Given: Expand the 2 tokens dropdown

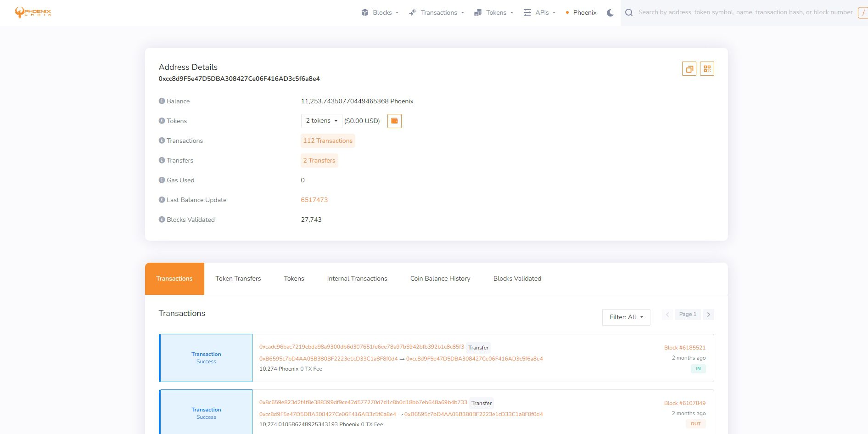Looking at the screenshot, I should click(321, 121).
